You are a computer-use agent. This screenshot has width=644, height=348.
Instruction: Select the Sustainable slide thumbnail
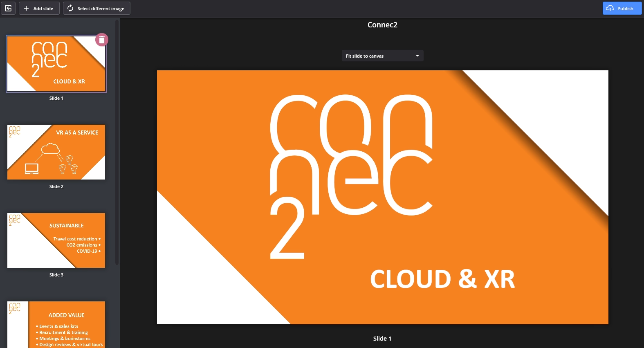point(56,240)
